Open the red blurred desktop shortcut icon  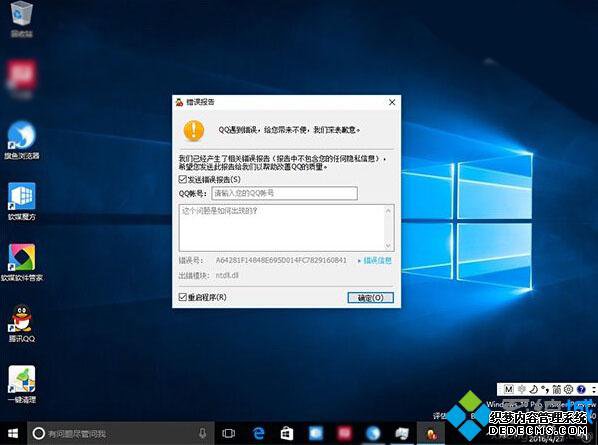click(x=21, y=77)
